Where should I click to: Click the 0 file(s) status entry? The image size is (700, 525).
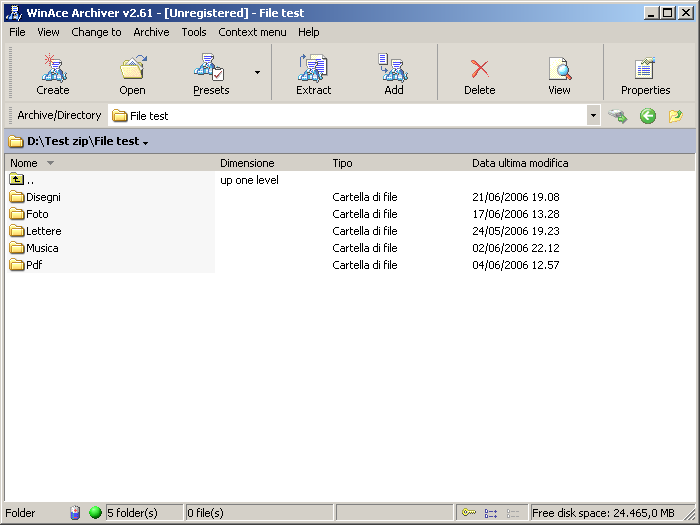(259, 513)
